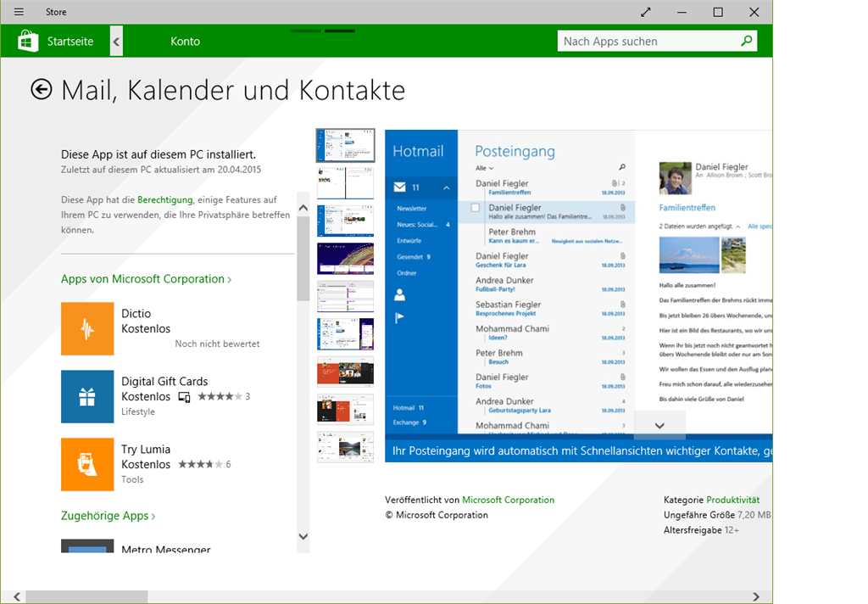The width and height of the screenshot is (868, 604).
Task: Select the third screenshot thumbnail
Action: click(346, 221)
